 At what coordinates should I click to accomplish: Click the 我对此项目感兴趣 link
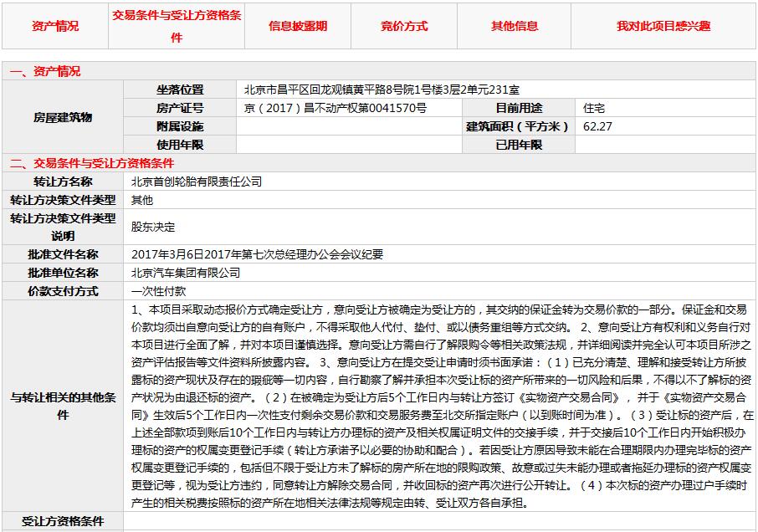663,26
